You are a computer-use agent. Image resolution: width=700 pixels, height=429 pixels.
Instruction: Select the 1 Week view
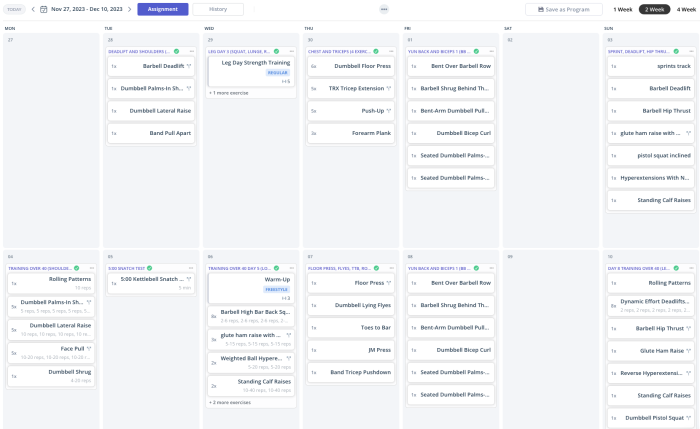tap(622, 9)
